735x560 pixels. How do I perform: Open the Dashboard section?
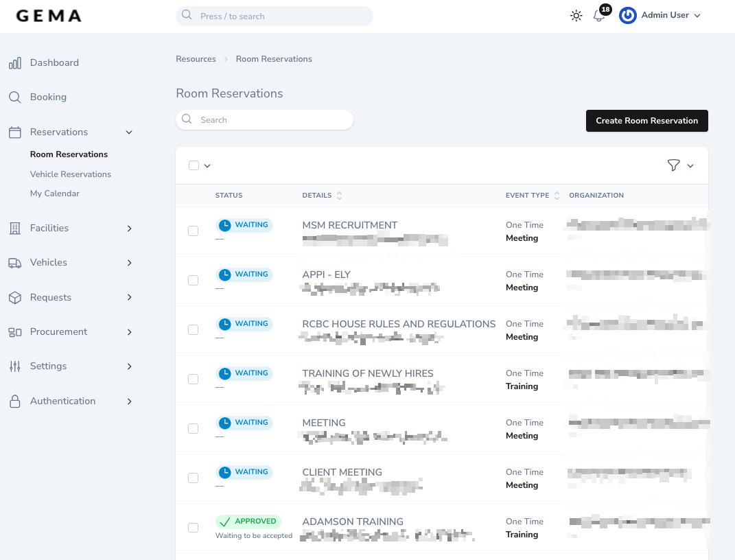tap(54, 62)
